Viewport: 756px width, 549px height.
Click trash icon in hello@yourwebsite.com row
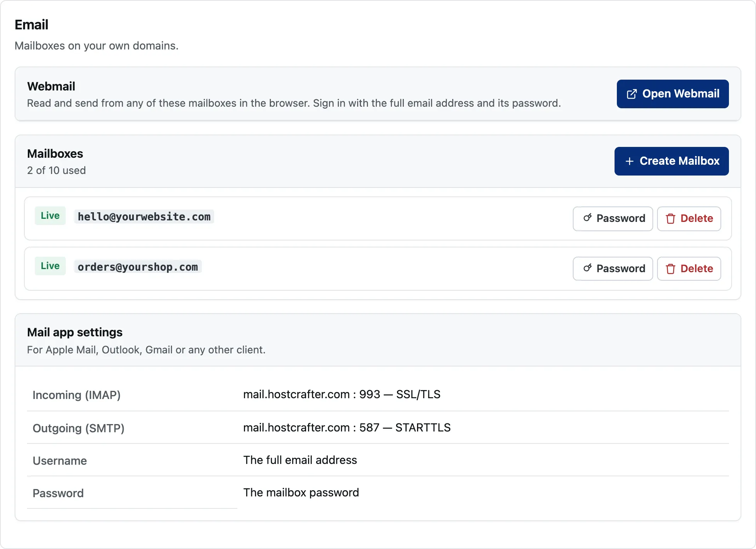point(671,218)
